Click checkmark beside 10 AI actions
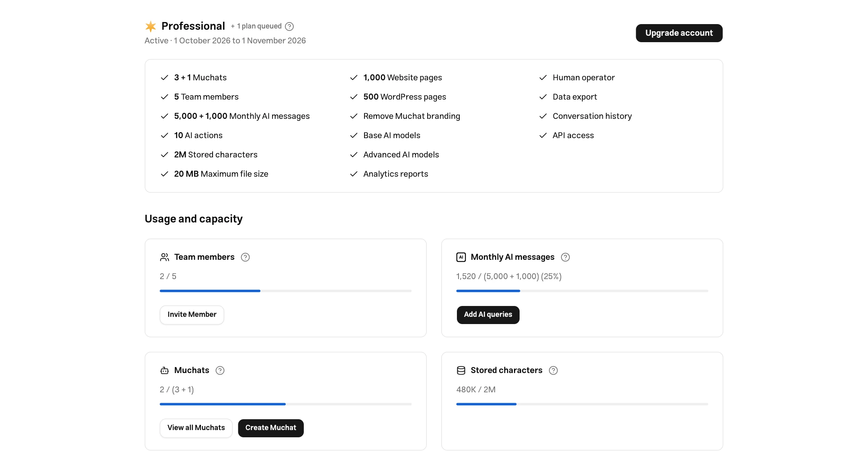 point(164,136)
